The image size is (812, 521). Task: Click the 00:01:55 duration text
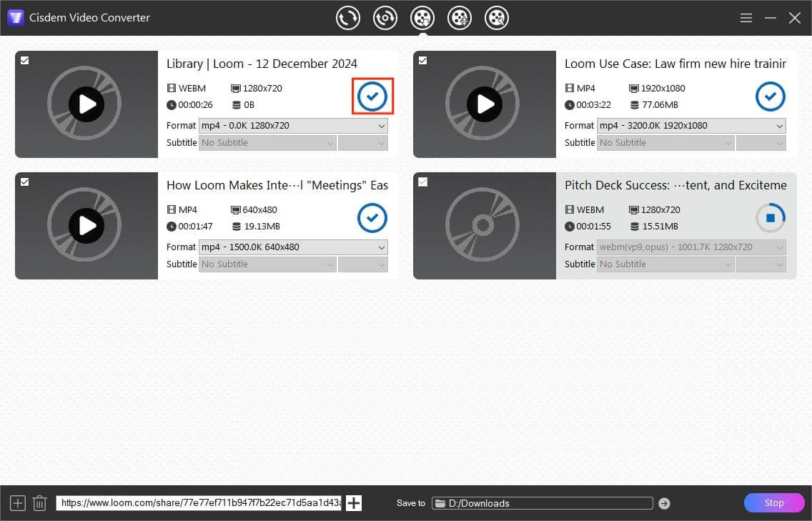point(593,227)
